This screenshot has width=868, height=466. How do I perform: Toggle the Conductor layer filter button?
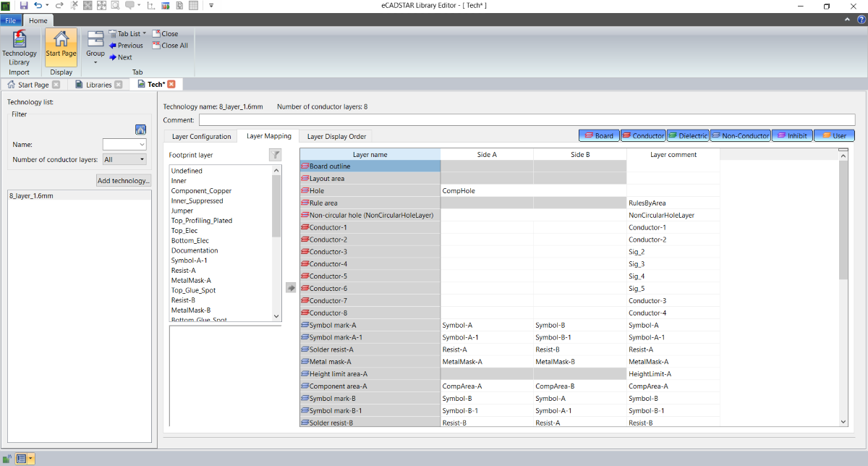643,135
